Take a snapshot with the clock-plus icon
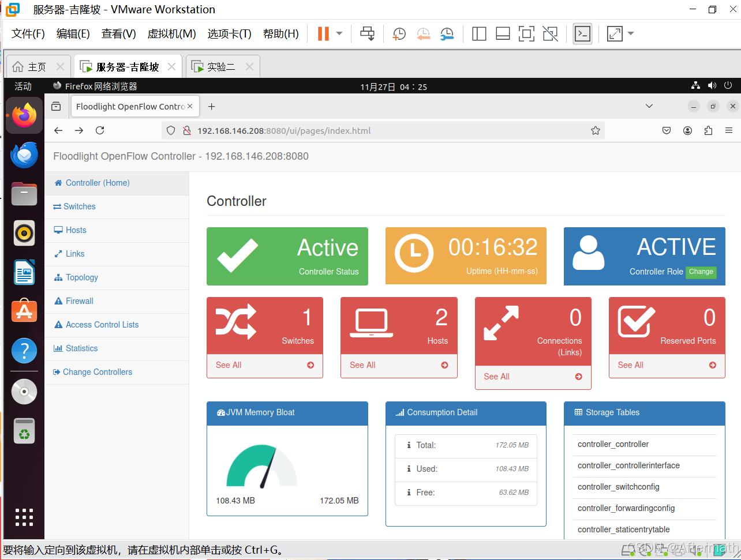741x560 pixels. pos(399,34)
